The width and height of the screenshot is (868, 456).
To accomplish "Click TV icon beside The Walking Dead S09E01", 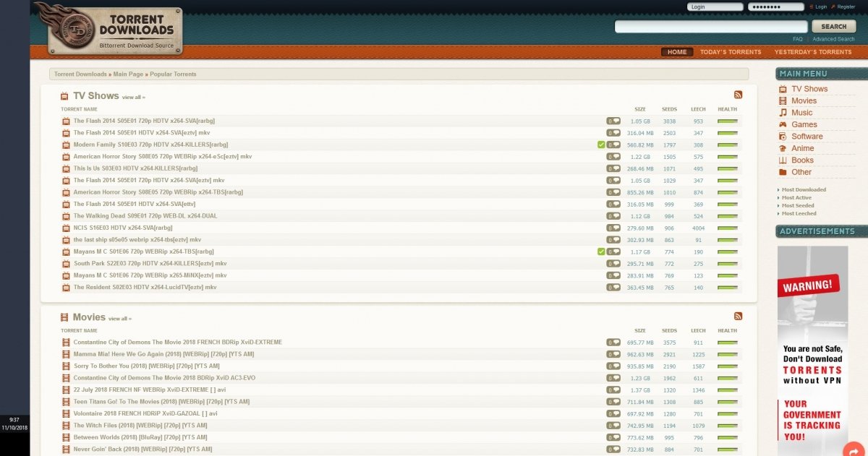I will (66, 216).
